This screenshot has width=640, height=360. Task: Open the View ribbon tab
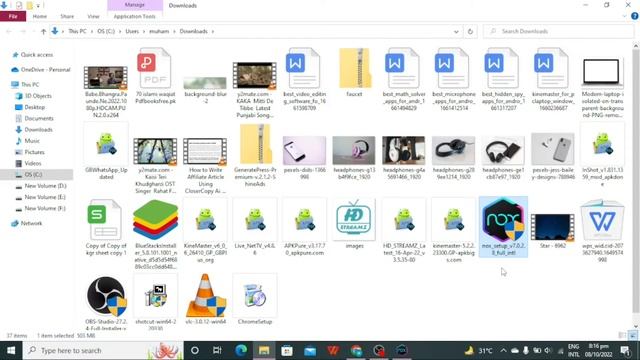(x=93, y=16)
